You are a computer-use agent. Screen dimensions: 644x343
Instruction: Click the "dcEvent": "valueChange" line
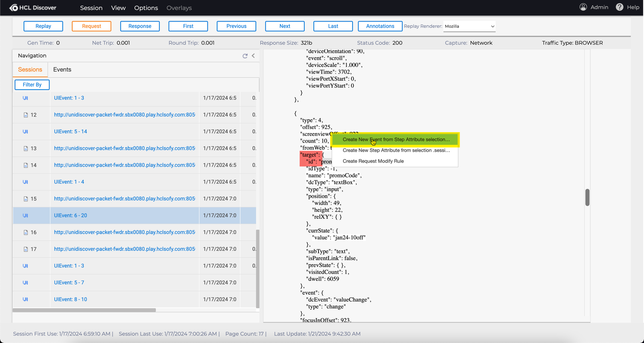[x=339, y=300]
